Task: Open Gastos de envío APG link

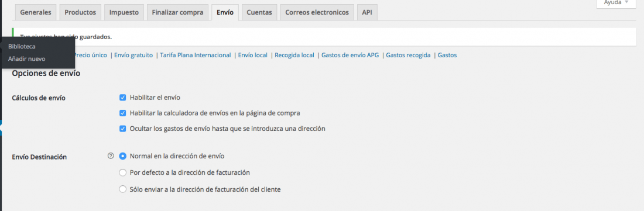Action: click(350, 55)
